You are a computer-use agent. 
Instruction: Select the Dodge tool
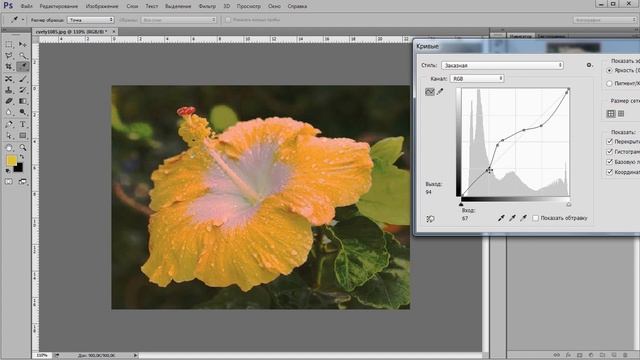tap(22, 112)
